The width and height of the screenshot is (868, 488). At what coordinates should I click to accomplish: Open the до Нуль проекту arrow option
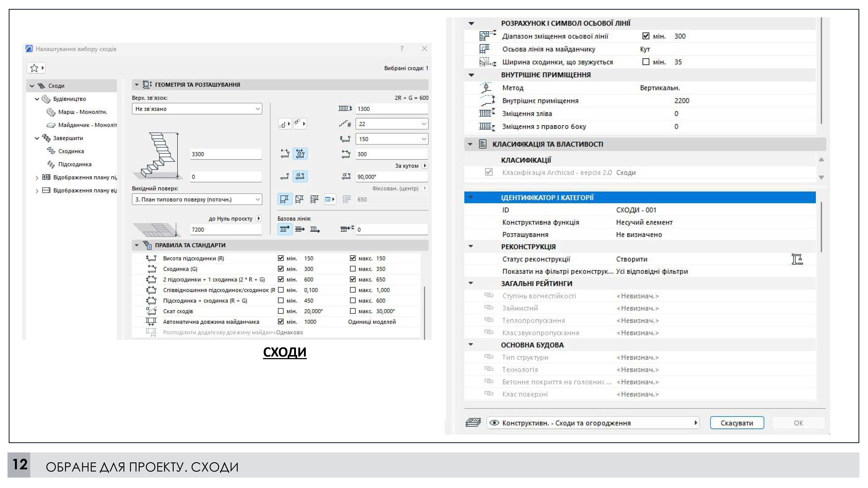tap(259, 218)
